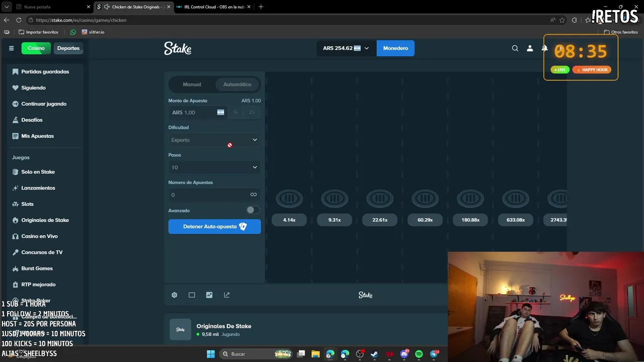Toggle infinite bets icon in Número de Apuestas
The width and height of the screenshot is (644, 362).
tap(254, 195)
